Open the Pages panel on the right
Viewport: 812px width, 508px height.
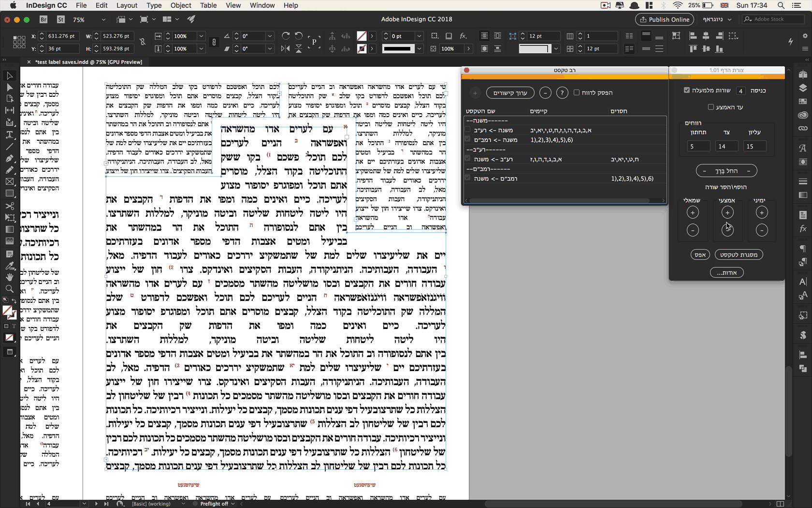click(803, 74)
